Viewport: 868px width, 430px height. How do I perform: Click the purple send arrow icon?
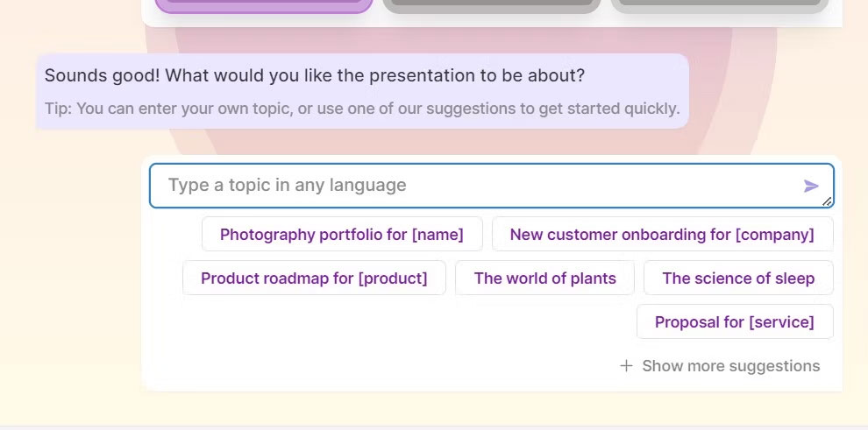811,186
